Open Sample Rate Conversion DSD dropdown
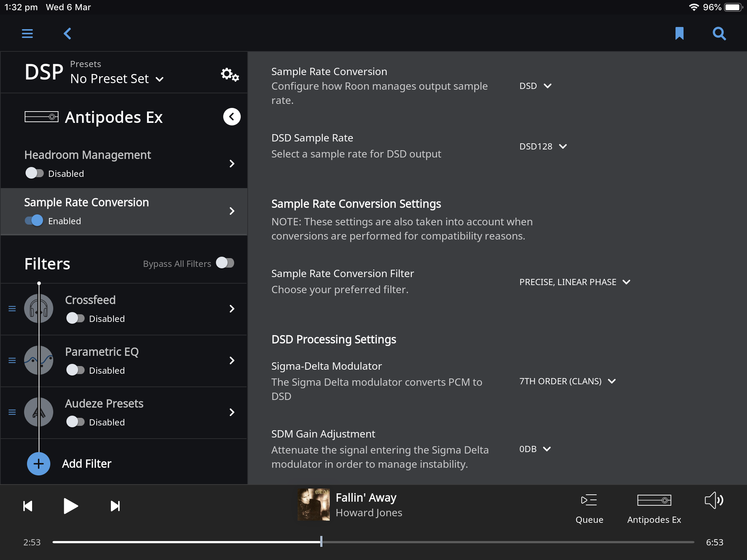 tap(535, 86)
